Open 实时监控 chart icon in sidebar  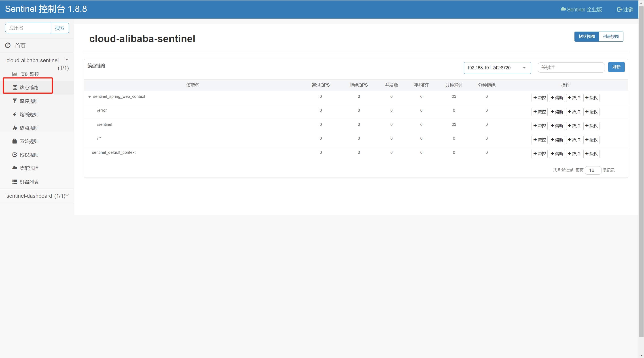(15, 74)
